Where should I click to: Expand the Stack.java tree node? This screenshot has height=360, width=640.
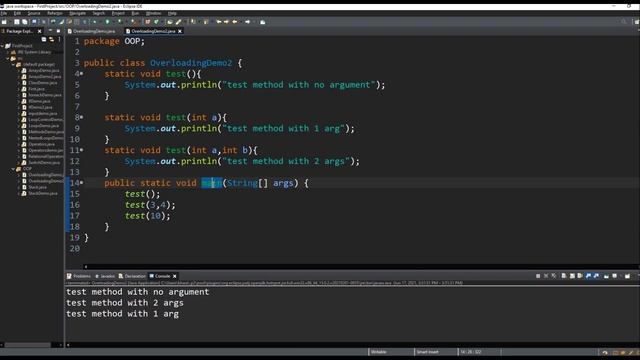tap(19, 187)
